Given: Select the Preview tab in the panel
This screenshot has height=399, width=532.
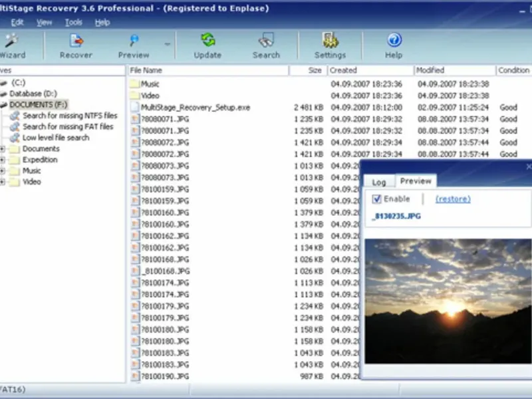Looking at the screenshot, I should (416, 181).
